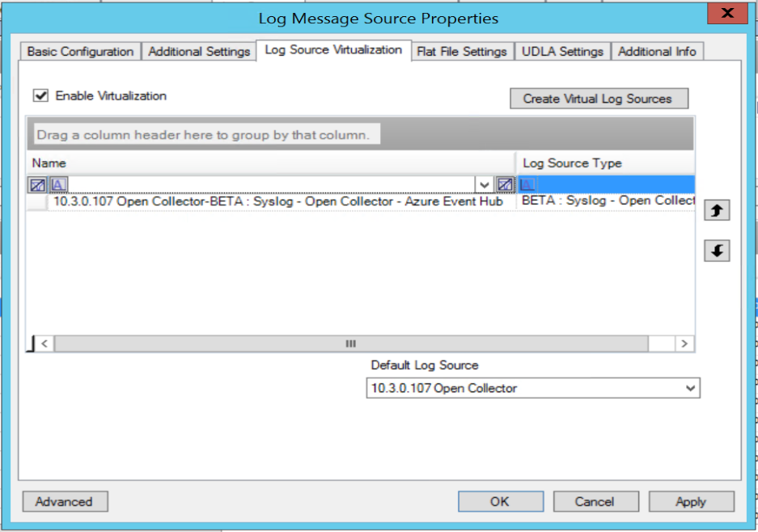
Task: Click the move up arrow button
Action: pos(717,211)
